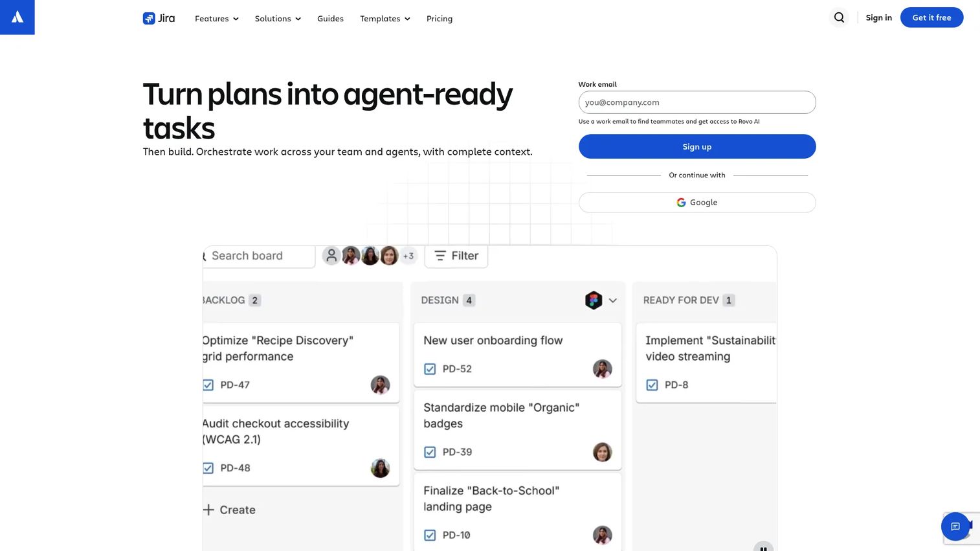
Task: Go to the Pricing page
Action: tap(440, 19)
